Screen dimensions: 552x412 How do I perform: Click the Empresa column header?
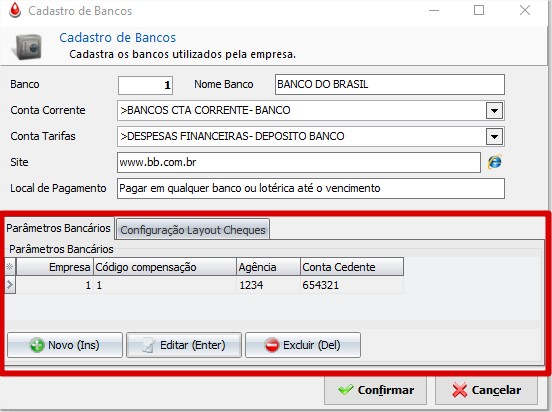click(x=55, y=267)
